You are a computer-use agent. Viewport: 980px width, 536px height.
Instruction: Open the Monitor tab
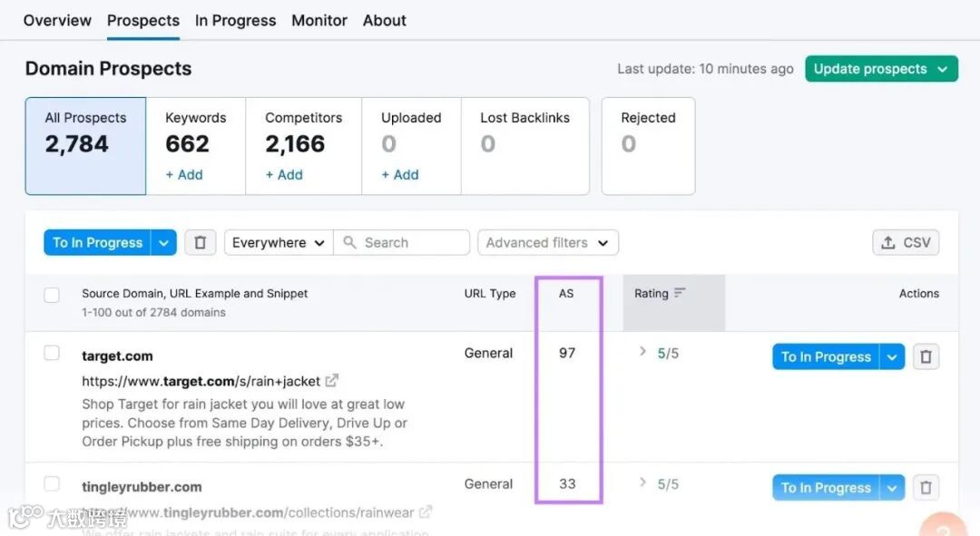pos(319,20)
